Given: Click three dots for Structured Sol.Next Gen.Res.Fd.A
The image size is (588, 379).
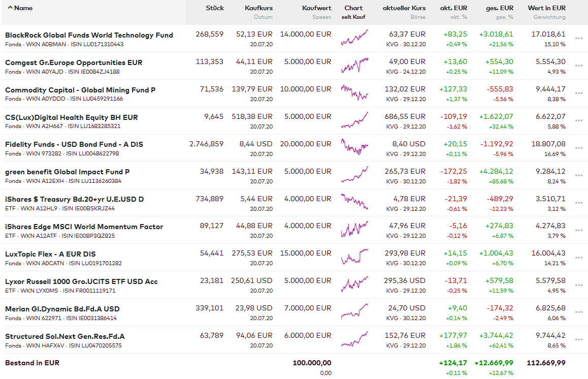Looking at the screenshot, I should click(x=578, y=340).
